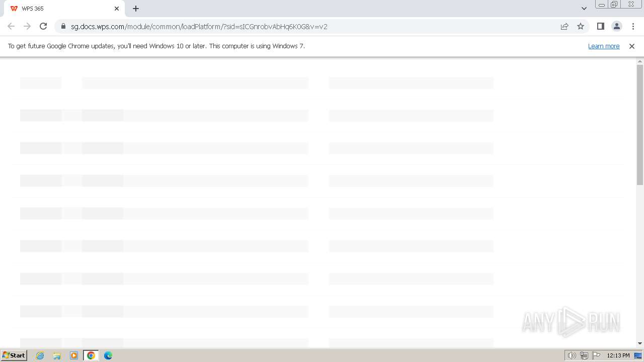This screenshot has height=362, width=644.
Task: Expand the tab search dropdown
Action: (584, 9)
